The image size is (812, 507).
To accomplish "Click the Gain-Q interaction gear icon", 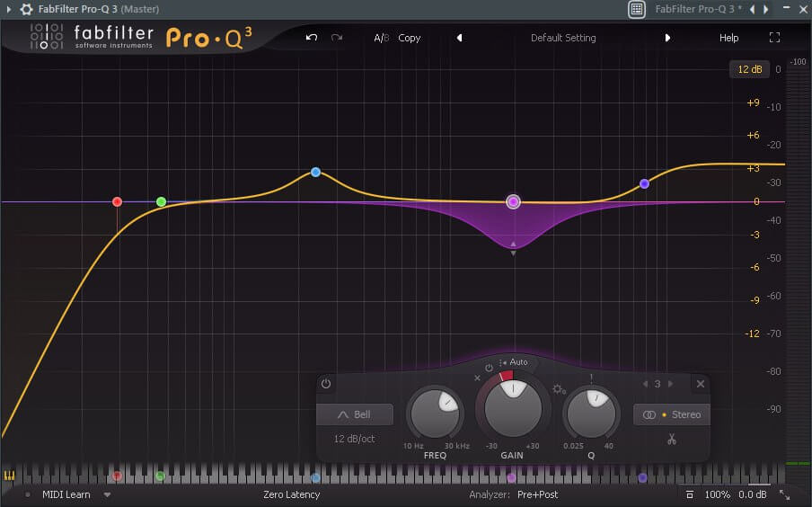I will click(x=559, y=389).
